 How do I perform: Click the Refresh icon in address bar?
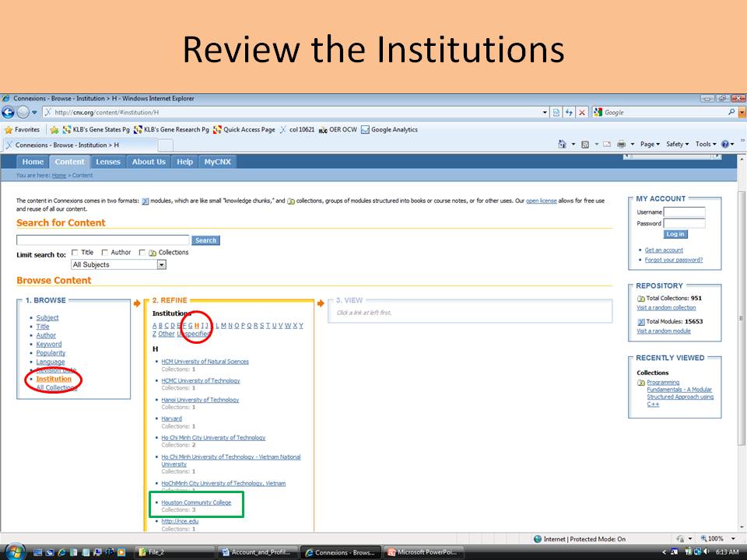(569, 112)
